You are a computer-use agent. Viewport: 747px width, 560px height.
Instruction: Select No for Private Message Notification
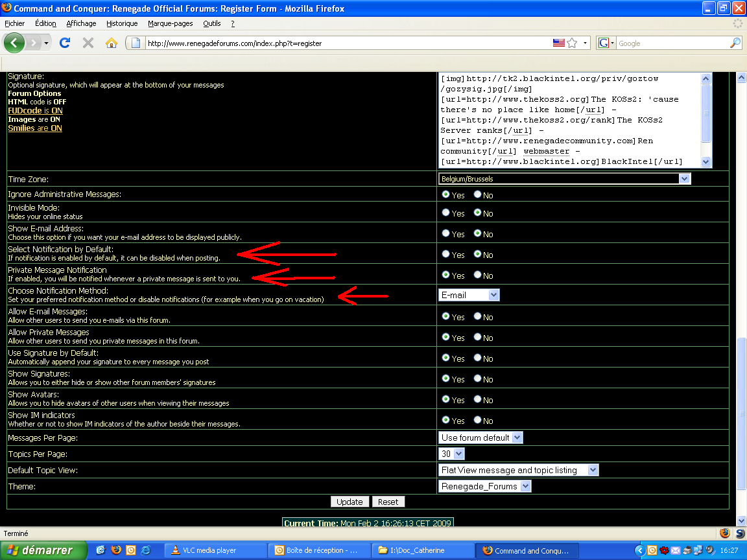[x=477, y=275]
